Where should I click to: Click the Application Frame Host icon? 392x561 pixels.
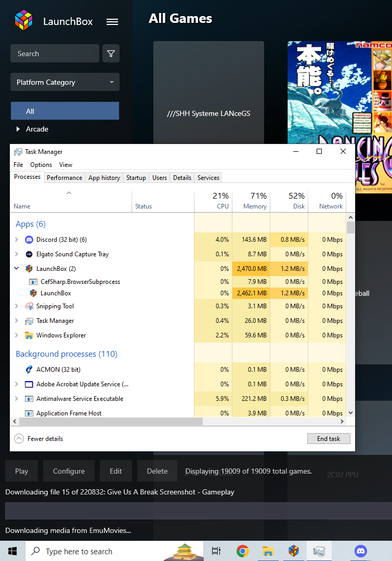pyautogui.click(x=29, y=413)
